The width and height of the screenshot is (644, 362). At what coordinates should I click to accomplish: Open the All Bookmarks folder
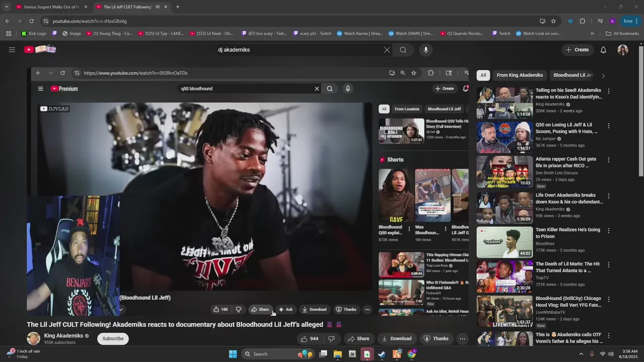622,34
